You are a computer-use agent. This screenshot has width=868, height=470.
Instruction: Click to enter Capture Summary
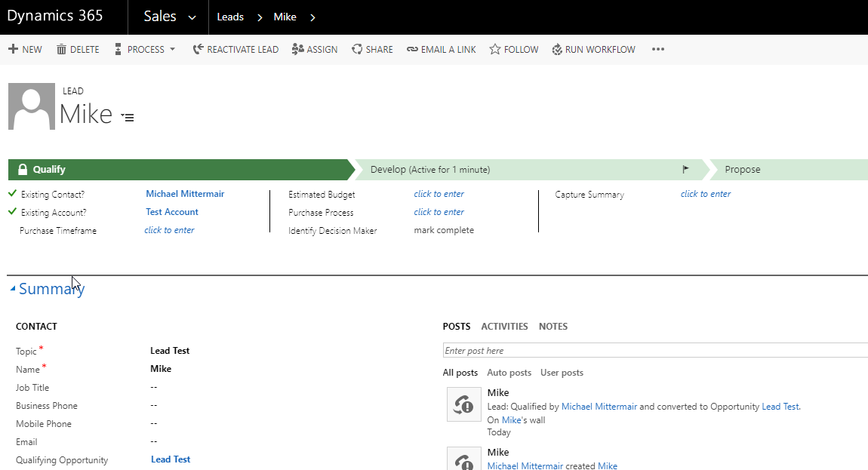pyautogui.click(x=706, y=194)
